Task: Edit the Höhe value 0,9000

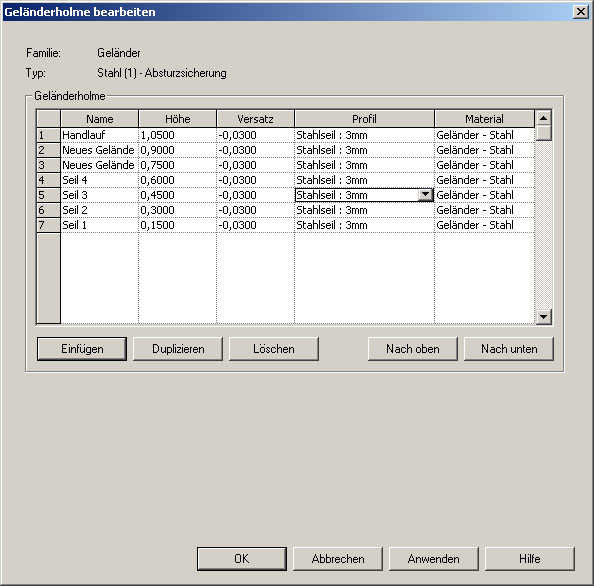Action: pos(178,150)
